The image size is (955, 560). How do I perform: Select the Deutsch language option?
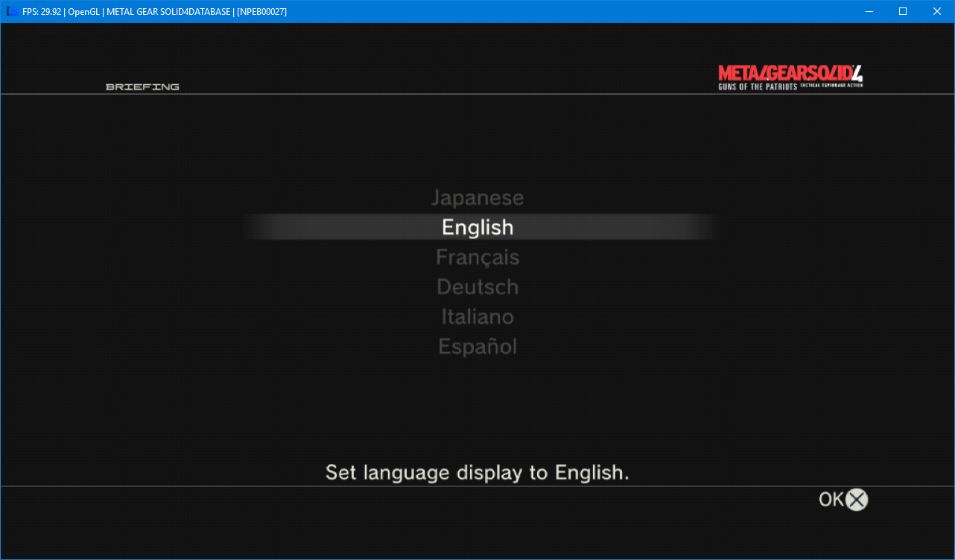(x=477, y=287)
